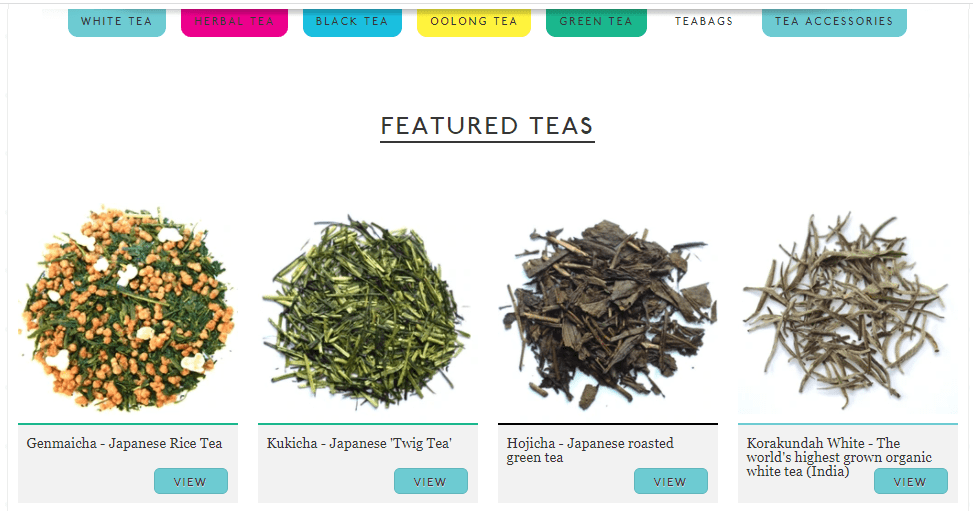Follow the Kukicha - Japanese 'Twig Tea' title

pos(359,443)
